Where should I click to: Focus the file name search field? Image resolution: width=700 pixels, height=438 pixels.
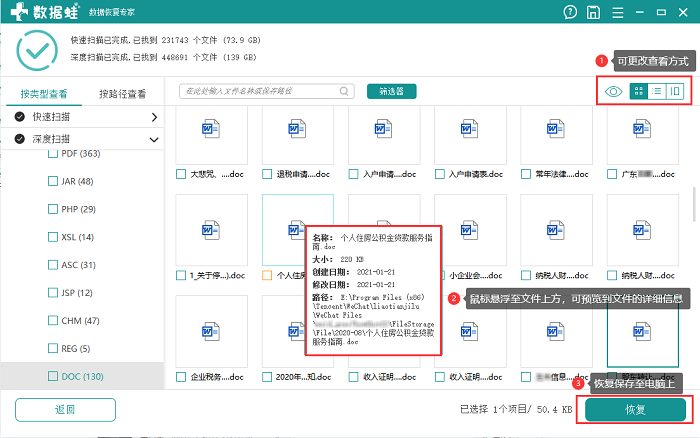pos(267,91)
